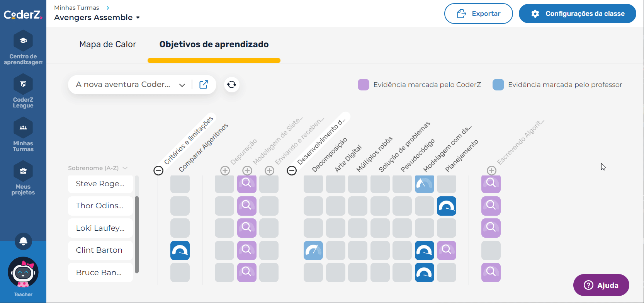Viewport: 644px width, 303px height.
Task: Expand the Depuração column group
Action: coord(225,170)
